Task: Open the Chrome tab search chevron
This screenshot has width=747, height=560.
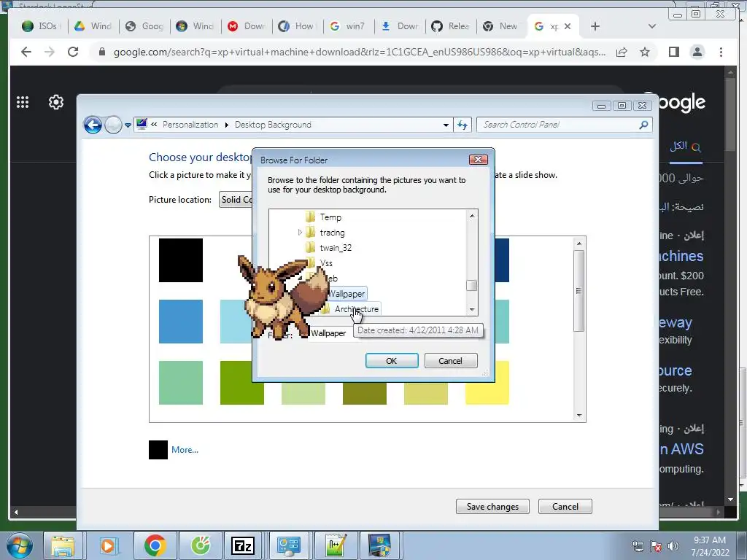Action: [x=652, y=26]
